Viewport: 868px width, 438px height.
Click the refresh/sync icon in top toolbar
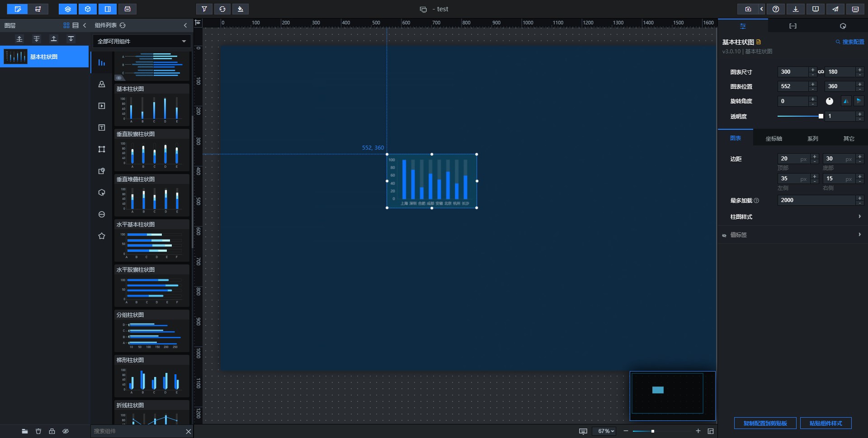(x=222, y=9)
